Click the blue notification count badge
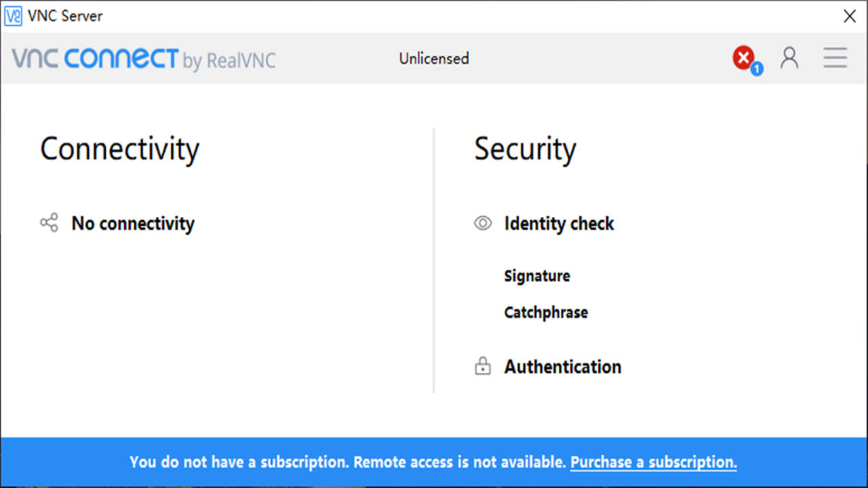868x488 pixels. point(757,68)
